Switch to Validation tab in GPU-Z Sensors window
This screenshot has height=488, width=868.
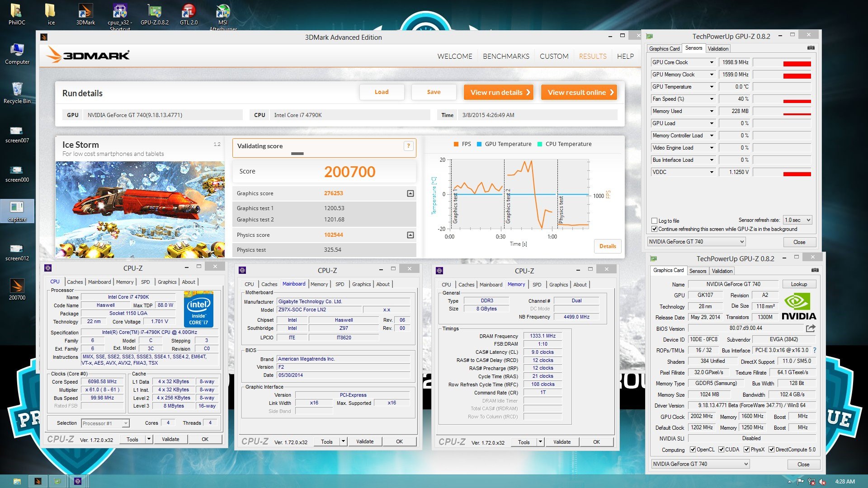718,49
